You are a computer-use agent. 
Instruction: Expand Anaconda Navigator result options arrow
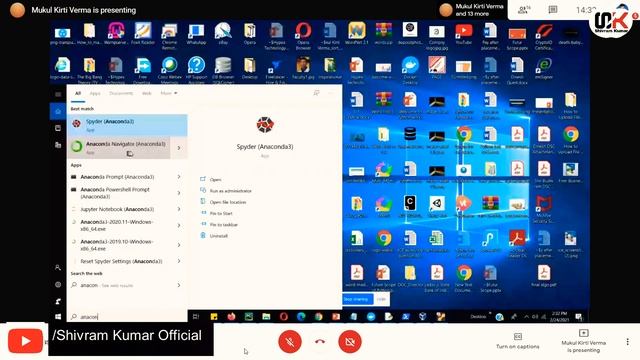179,148
